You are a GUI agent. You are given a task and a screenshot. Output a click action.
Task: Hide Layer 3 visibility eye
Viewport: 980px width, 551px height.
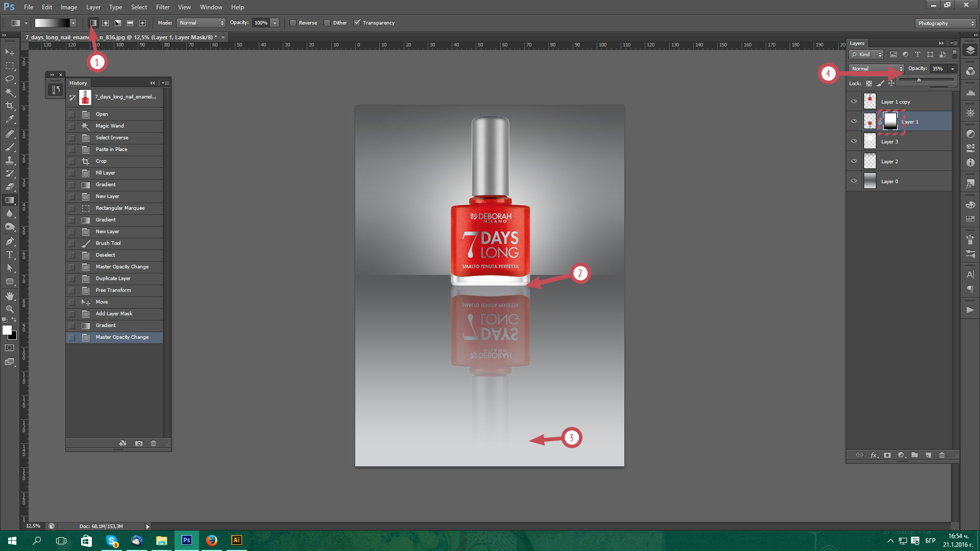854,141
